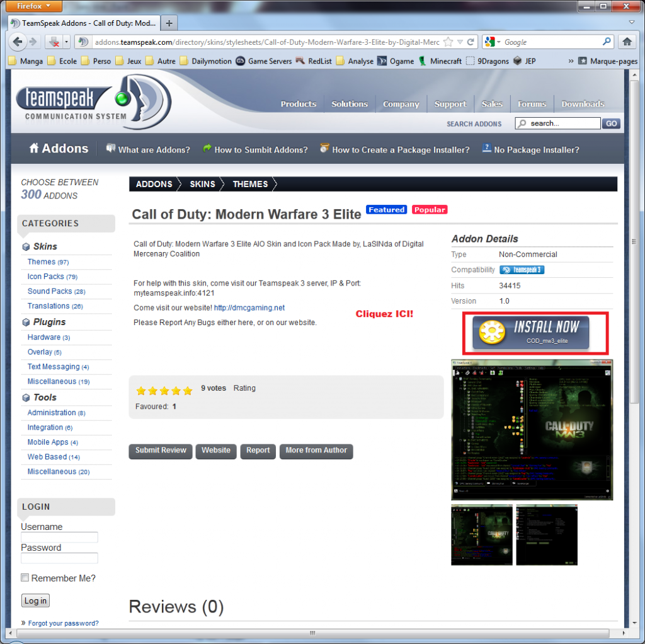Click the Firefox forward arrow button
This screenshot has height=644, width=645.
33,42
